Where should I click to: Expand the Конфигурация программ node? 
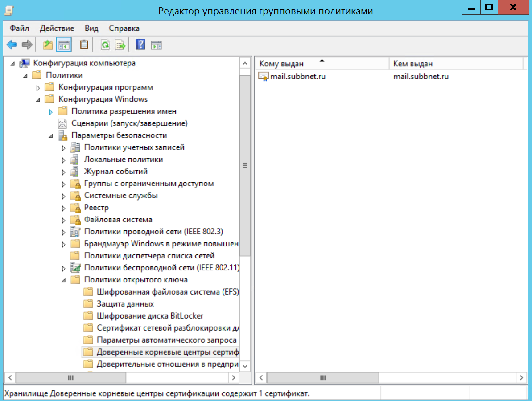click(38, 87)
